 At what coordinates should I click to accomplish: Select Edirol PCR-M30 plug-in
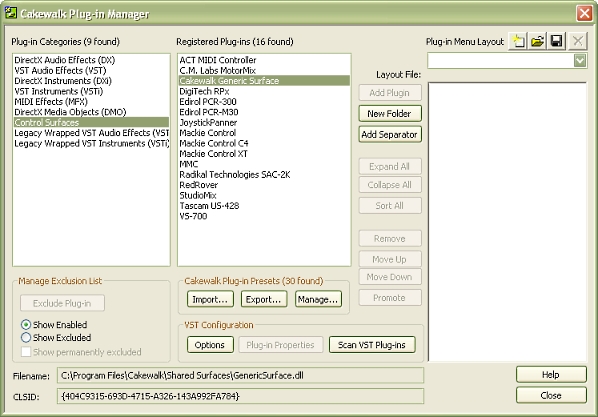tap(264, 112)
